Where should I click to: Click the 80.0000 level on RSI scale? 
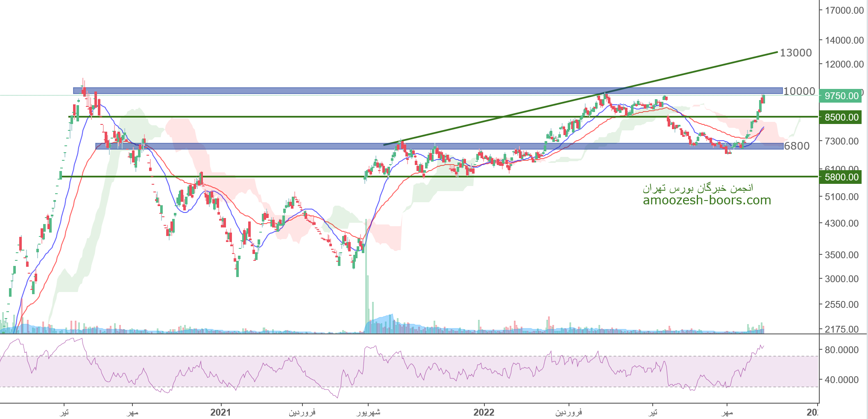[x=842, y=350]
